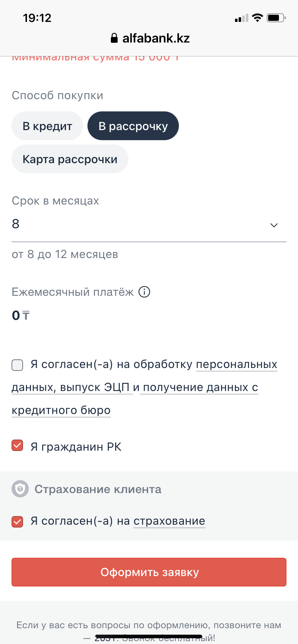Uncheck the "Я гражданин РК" checkbox
The image size is (298, 644).
tap(17, 446)
